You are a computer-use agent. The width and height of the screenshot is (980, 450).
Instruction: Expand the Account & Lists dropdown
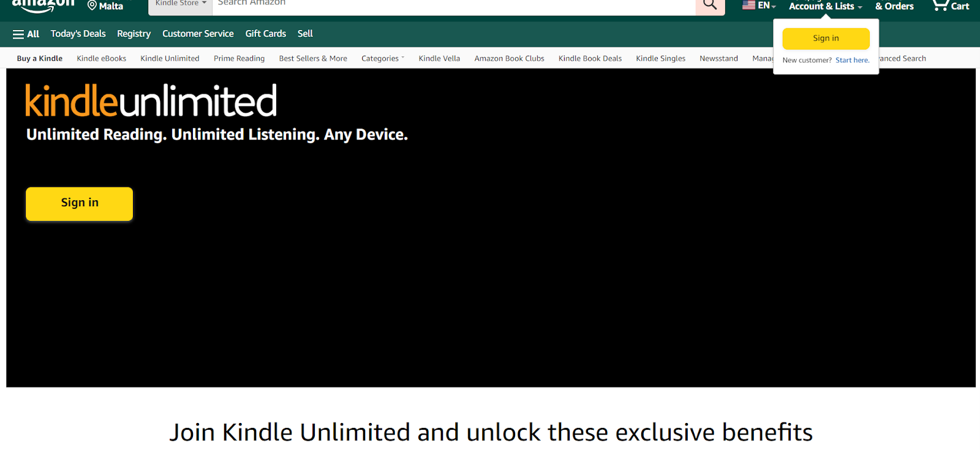click(825, 6)
